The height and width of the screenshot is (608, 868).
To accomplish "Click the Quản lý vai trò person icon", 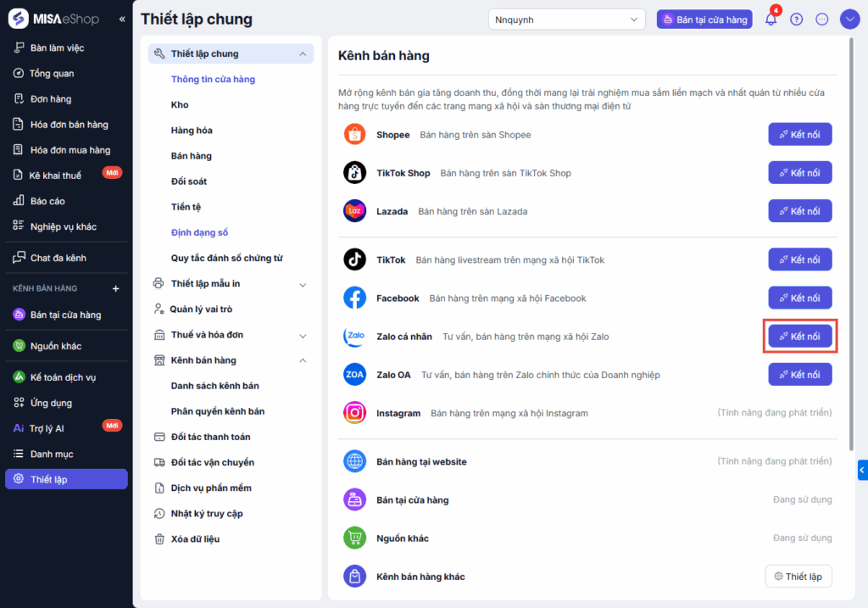I will pos(159,309).
